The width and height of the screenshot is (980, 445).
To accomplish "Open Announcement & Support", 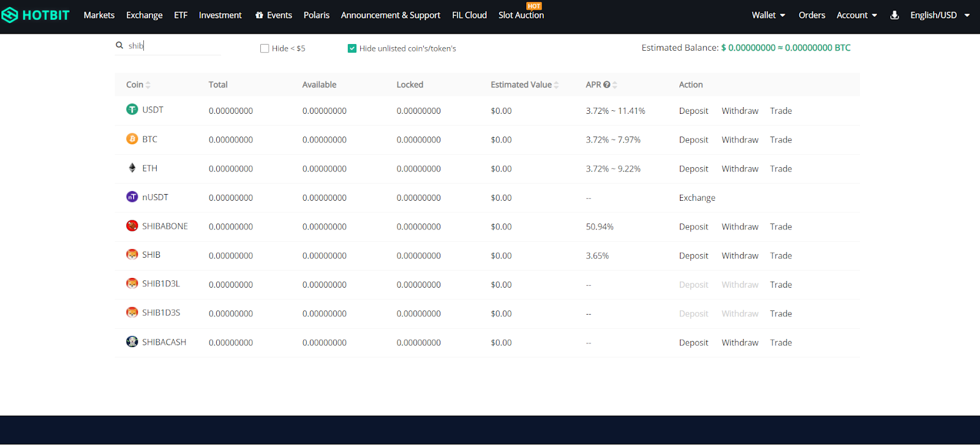I will [x=391, y=15].
